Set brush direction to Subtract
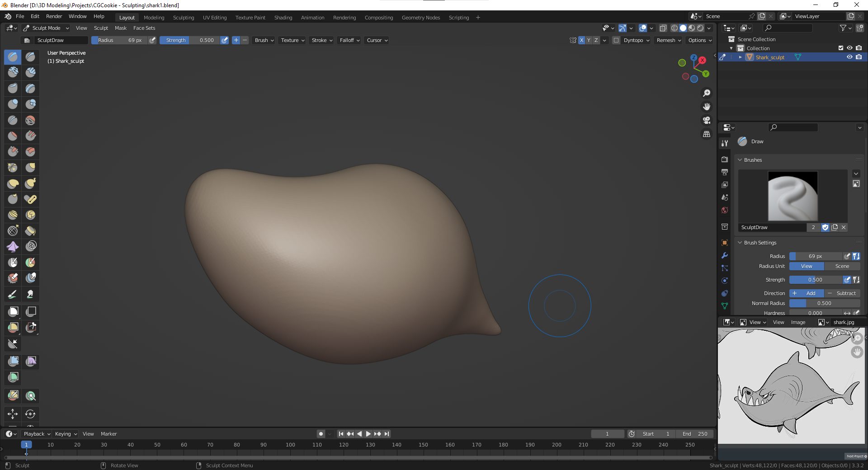Image resolution: width=868 pixels, height=470 pixels. [x=842, y=293]
